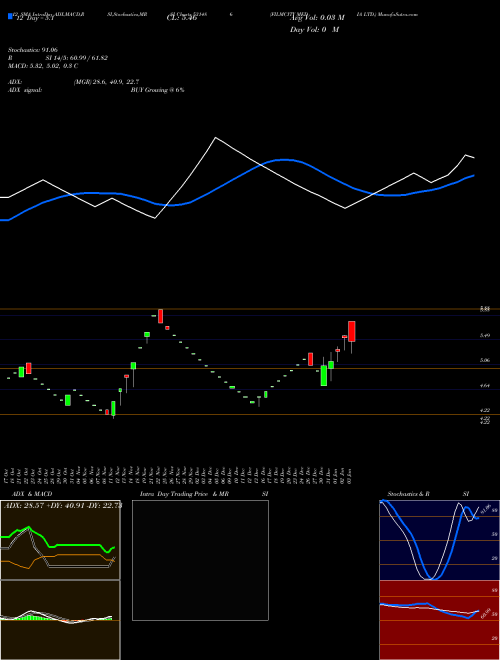
Task: Click the 'MACD: 5.32, 5.02, 0.3 C' line
Action: click(43, 66)
